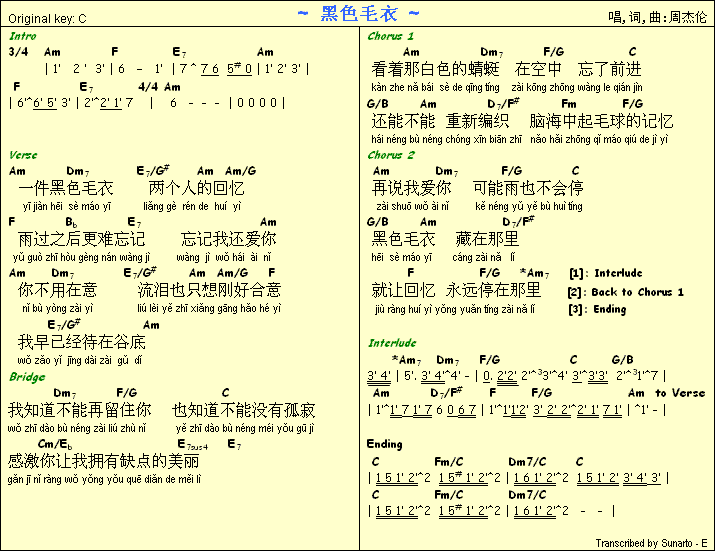Click the 'Fm' chord in Chorus 1
Image resolution: width=715 pixels, height=551 pixels.
[x=569, y=104]
